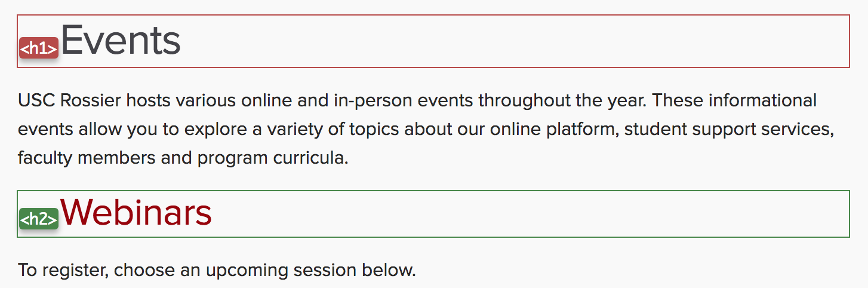Viewport: 868px width, 288px height.
Task: Click the phrase "upcoming session below"
Action: click(x=310, y=270)
